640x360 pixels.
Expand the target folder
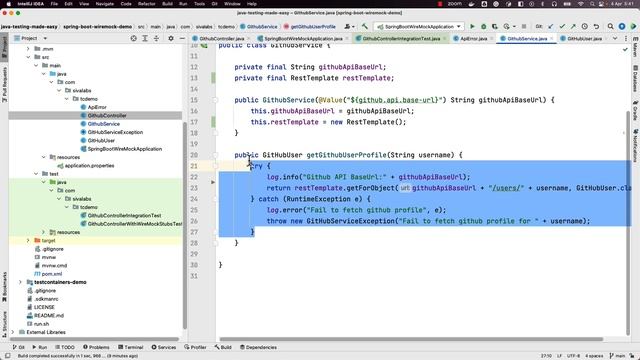[x=28, y=240]
